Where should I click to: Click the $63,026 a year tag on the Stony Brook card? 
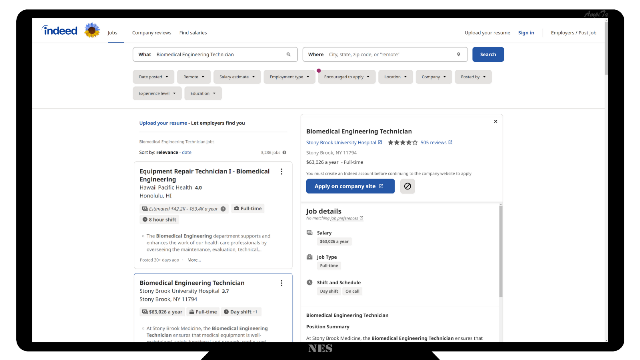(x=162, y=312)
